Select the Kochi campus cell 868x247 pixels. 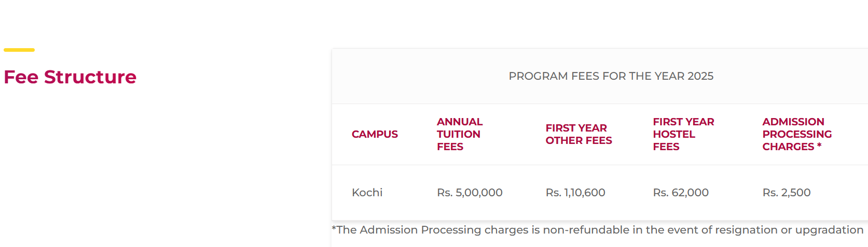pyautogui.click(x=367, y=193)
